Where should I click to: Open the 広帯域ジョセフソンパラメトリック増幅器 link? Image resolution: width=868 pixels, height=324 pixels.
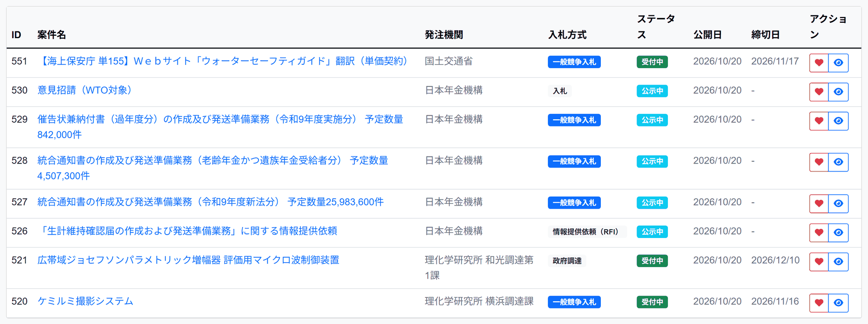pyautogui.click(x=189, y=260)
